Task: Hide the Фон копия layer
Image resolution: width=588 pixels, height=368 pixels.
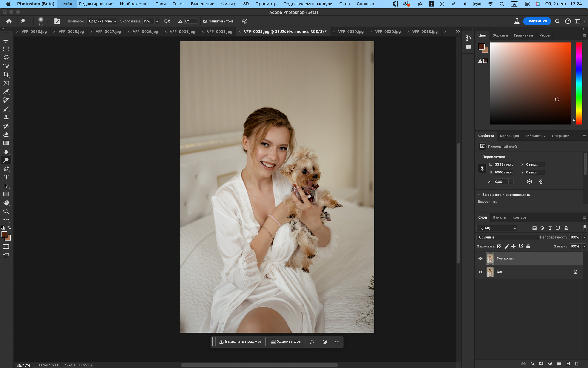Action: 480,259
